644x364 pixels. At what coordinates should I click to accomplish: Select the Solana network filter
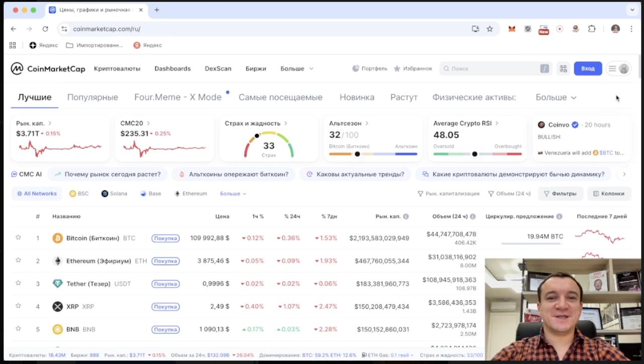click(x=114, y=193)
